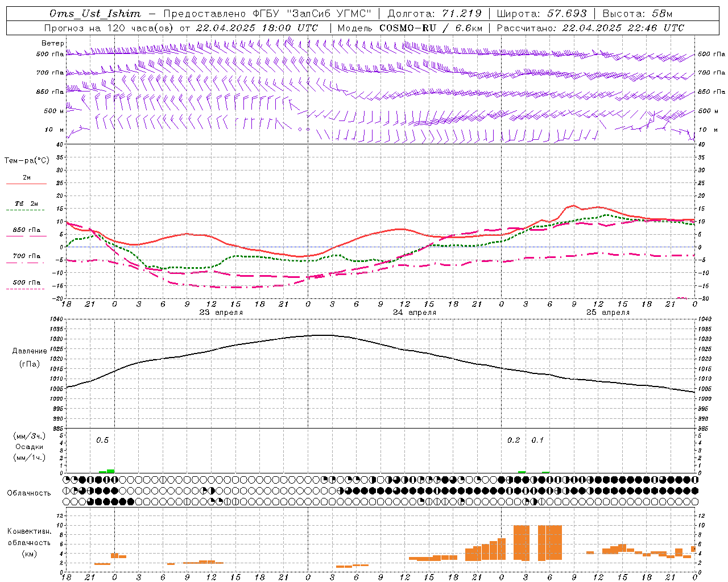Select the Широта: 57.693 header text

(542, 14)
